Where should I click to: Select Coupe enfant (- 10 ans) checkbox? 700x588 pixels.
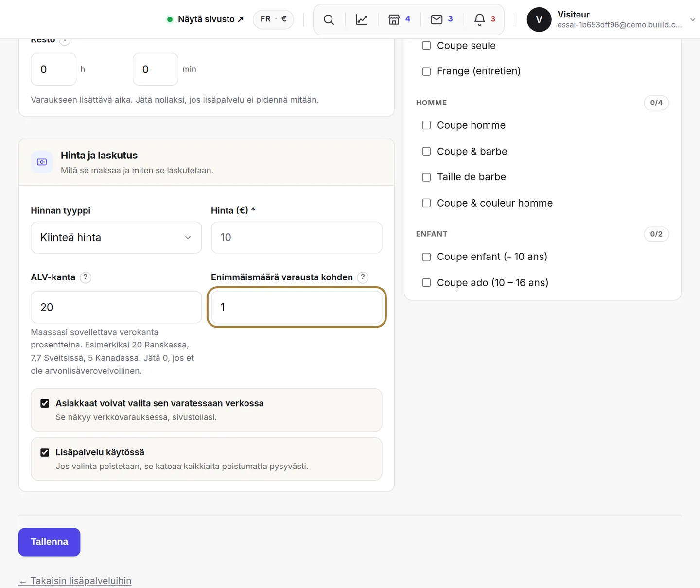pyautogui.click(x=426, y=257)
